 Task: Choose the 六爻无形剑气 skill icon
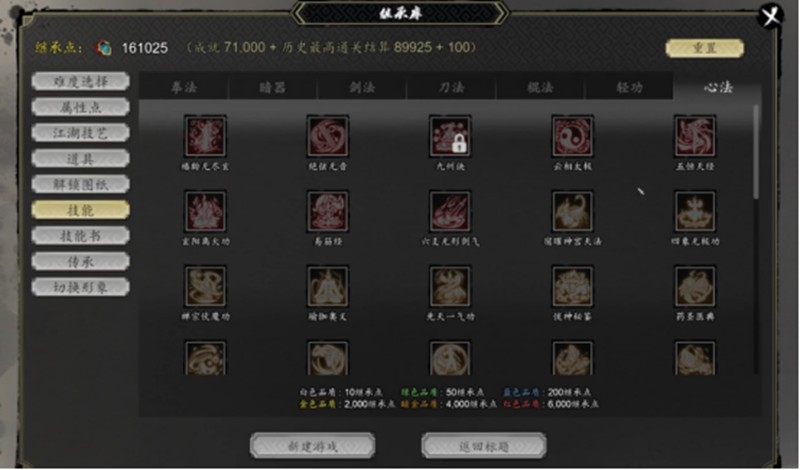(450, 211)
